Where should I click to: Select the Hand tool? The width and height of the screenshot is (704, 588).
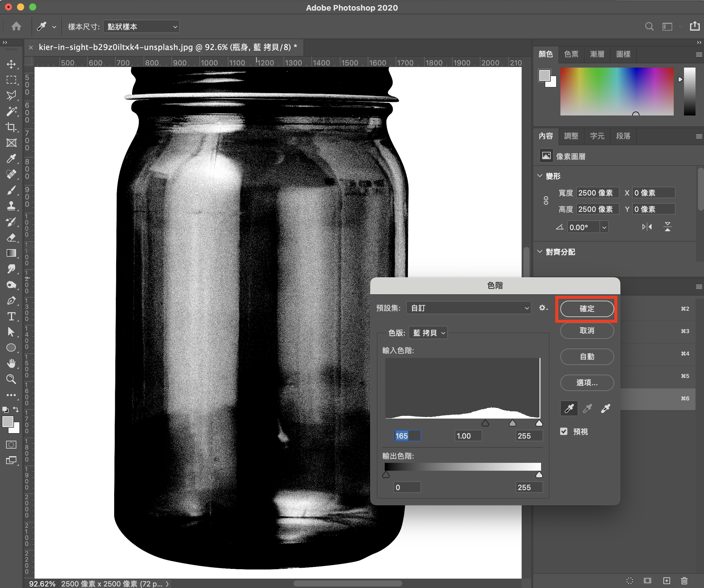click(12, 364)
